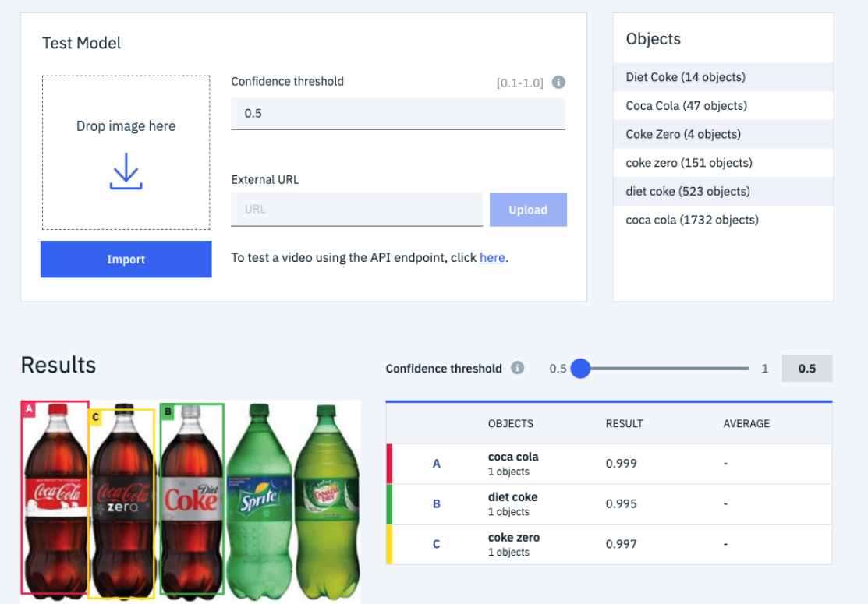Click row letter C in results table
This screenshot has height=604, width=868.
point(436,544)
